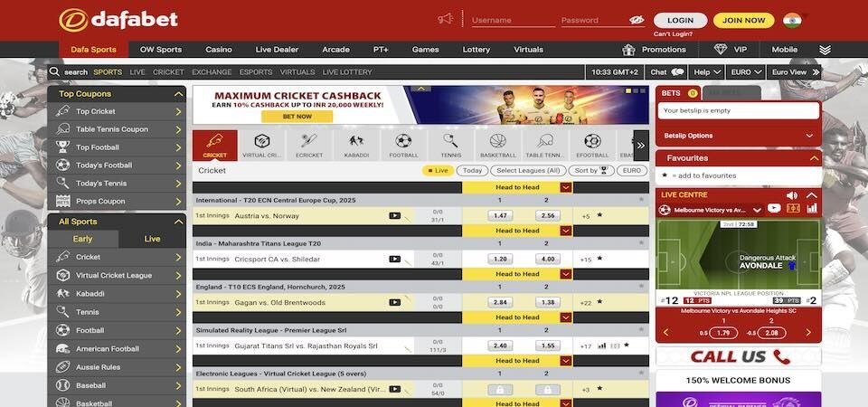Open live stream for Gagan vs. Old Brentwoods

coord(395,302)
